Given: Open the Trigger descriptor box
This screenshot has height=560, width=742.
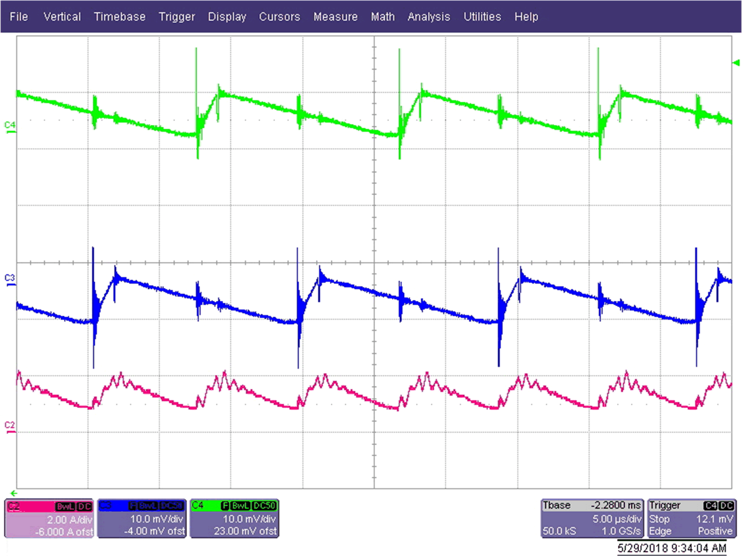Looking at the screenshot, I should (691, 519).
